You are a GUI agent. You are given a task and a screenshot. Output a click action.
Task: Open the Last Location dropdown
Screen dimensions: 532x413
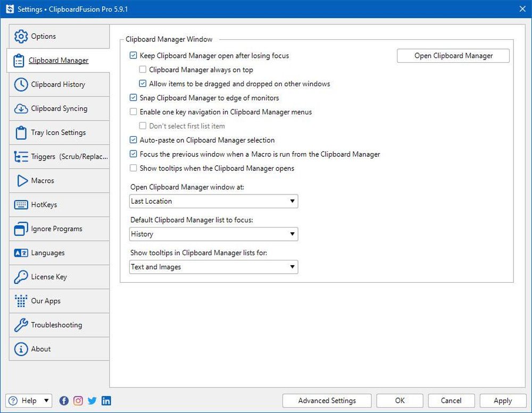pyautogui.click(x=214, y=201)
